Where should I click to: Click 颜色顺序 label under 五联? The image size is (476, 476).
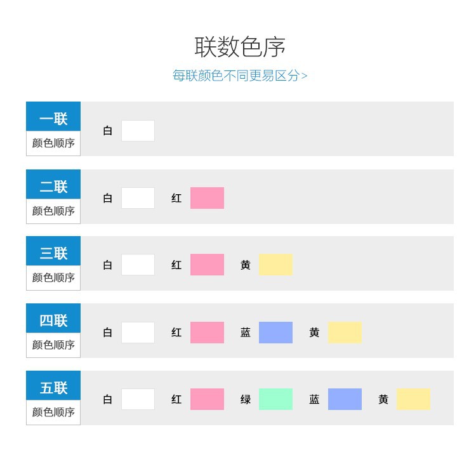click(53, 412)
